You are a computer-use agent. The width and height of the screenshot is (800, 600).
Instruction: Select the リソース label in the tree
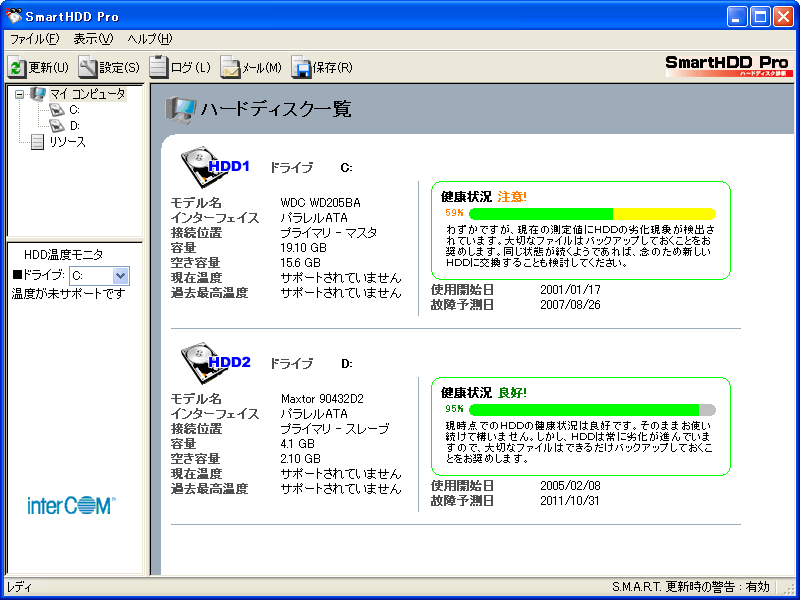click(x=67, y=142)
